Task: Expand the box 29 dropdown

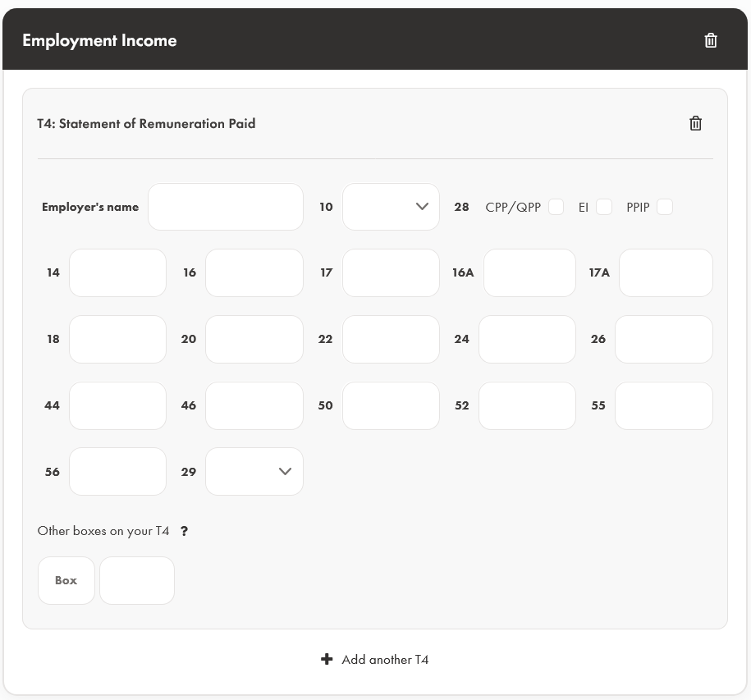Action: pos(254,471)
